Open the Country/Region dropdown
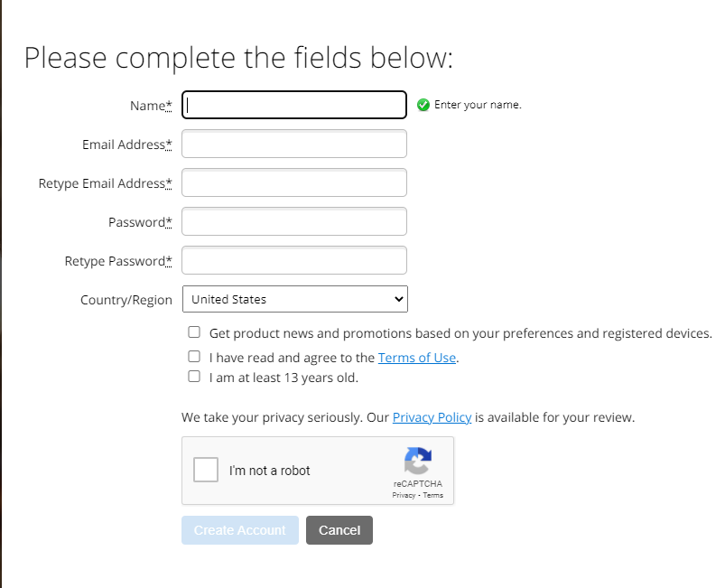This screenshot has width=725, height=588. click(x=295, y=299)
